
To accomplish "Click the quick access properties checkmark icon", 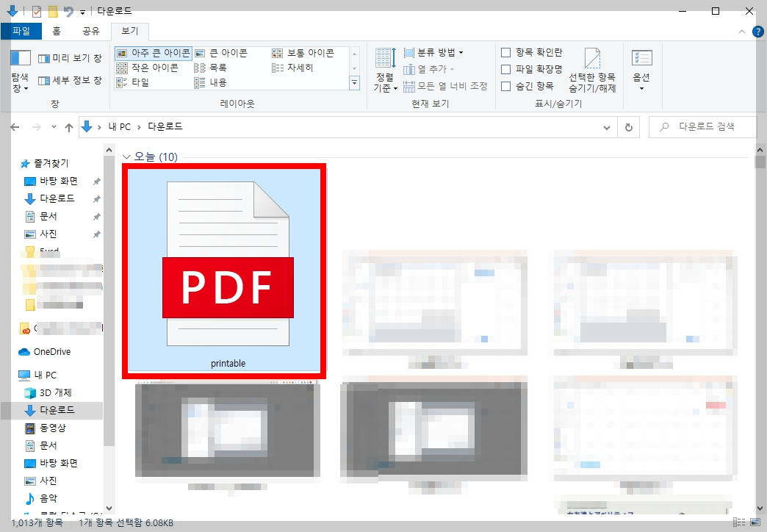I will [37, 11].
